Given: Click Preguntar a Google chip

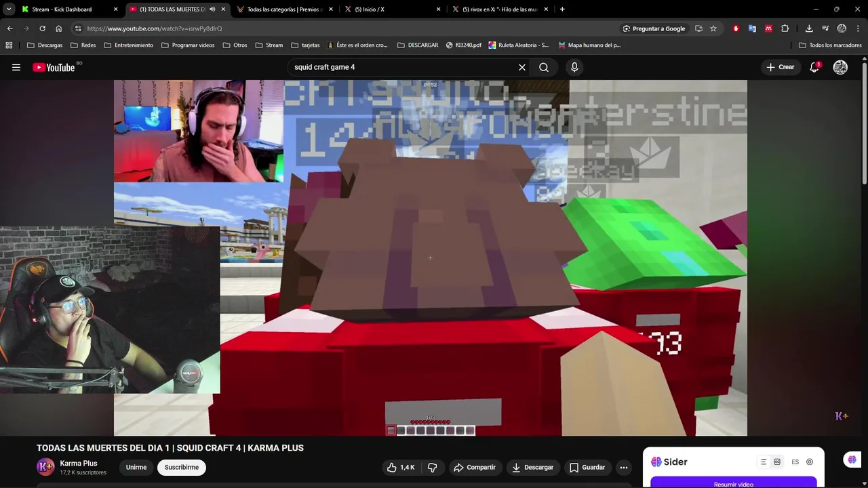Looking at the screenshot, I should point(654,28).
